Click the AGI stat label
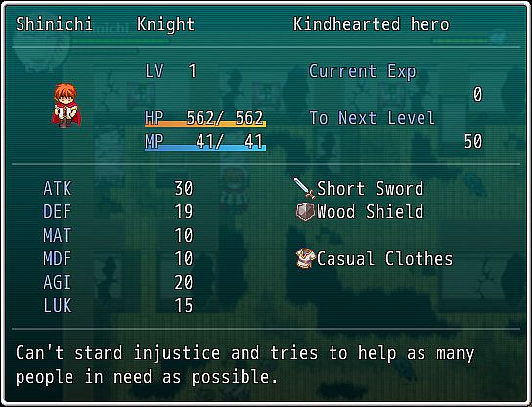The height and width of the screenshot is (407, 532). pyautogui.click(x=58, y=282)
